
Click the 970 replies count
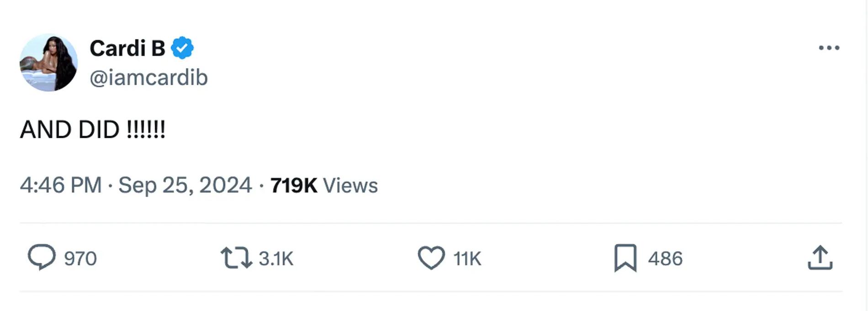click(80, 258)
